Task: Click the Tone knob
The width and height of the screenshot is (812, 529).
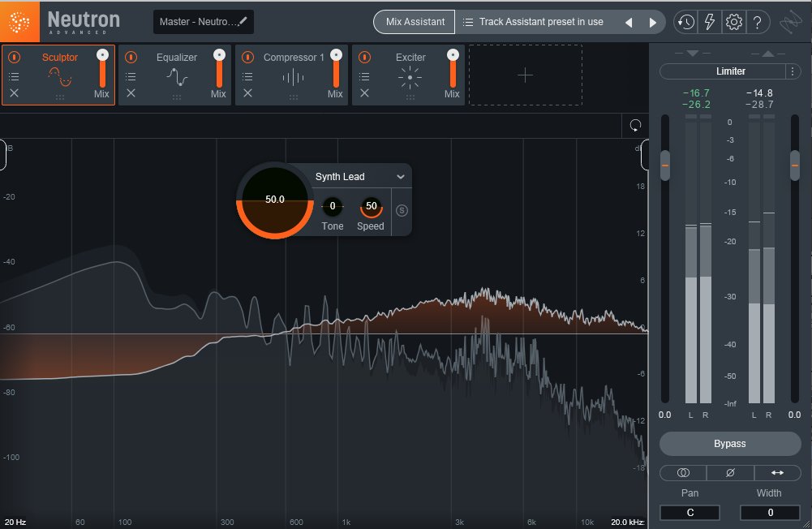Action: [333, 206]
